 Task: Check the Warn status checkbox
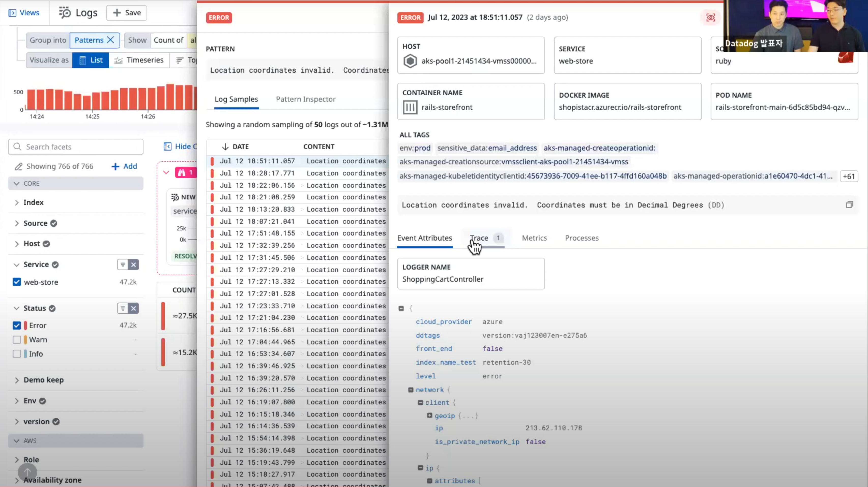pos(17,340)
